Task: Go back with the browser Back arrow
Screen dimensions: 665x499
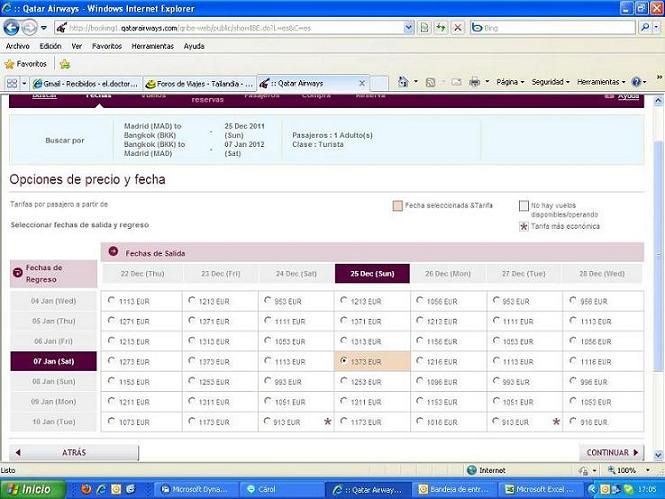Action: [11, 28]
